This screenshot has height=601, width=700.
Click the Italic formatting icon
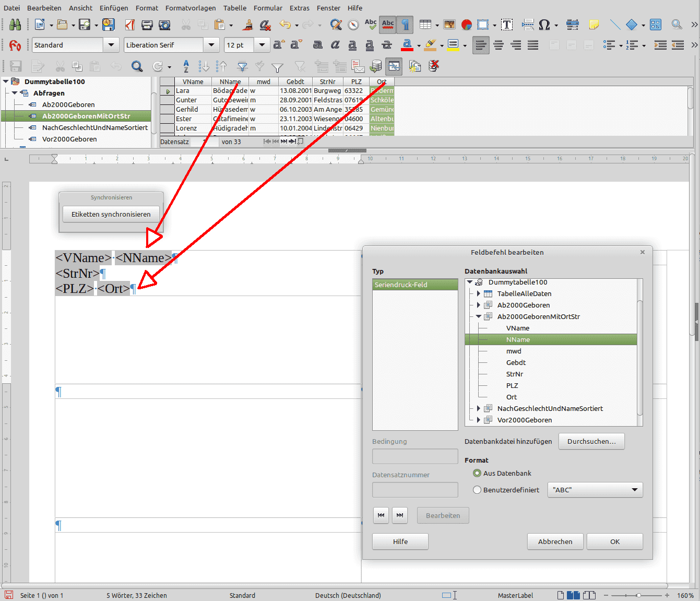click(335, 45)
